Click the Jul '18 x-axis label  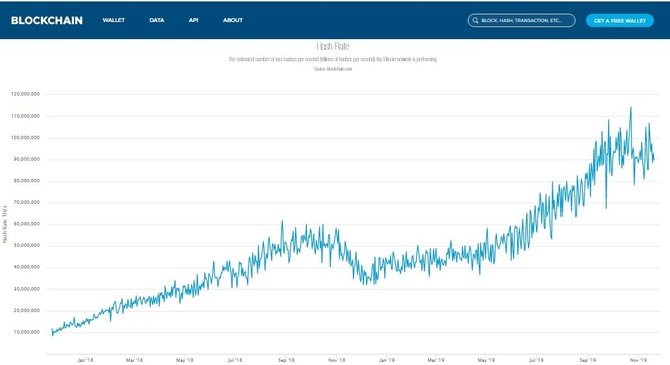[235, 360]
